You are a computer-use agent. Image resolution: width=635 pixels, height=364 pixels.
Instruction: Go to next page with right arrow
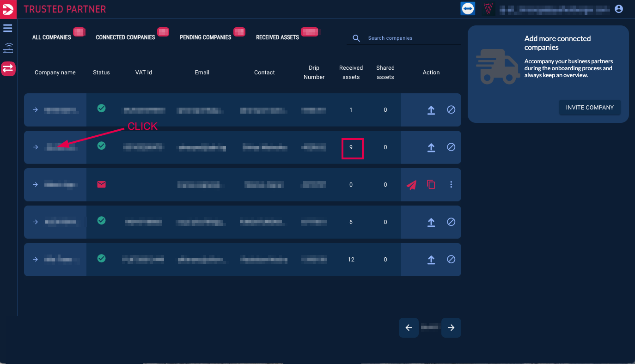coord(451,328)
